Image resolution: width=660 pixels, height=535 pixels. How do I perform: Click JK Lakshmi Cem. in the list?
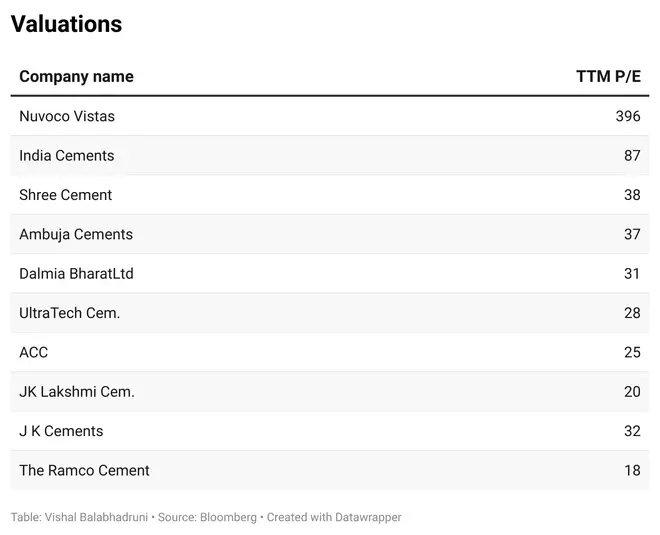click(x=77, y=392)
